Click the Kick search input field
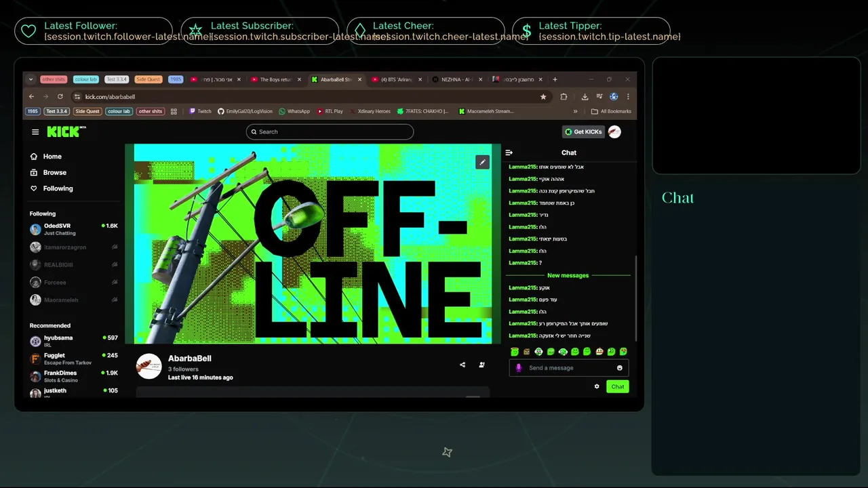This screenshot has width=868, height=488. (x=330, y=131)
